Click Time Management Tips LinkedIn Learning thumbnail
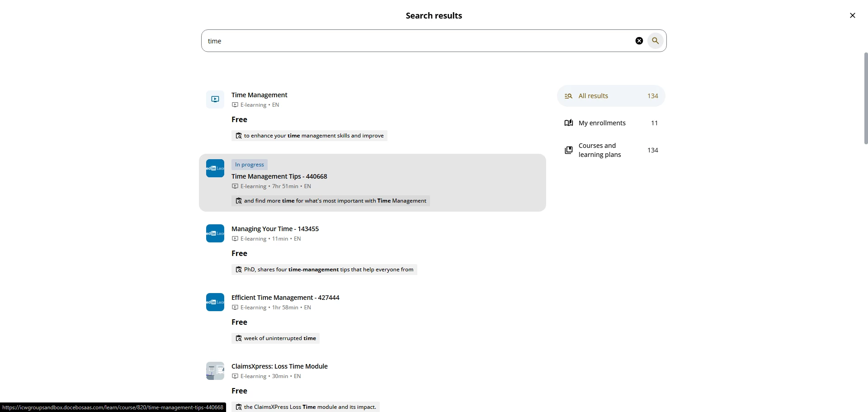This screenshot has height=412, width=868. 215,168
